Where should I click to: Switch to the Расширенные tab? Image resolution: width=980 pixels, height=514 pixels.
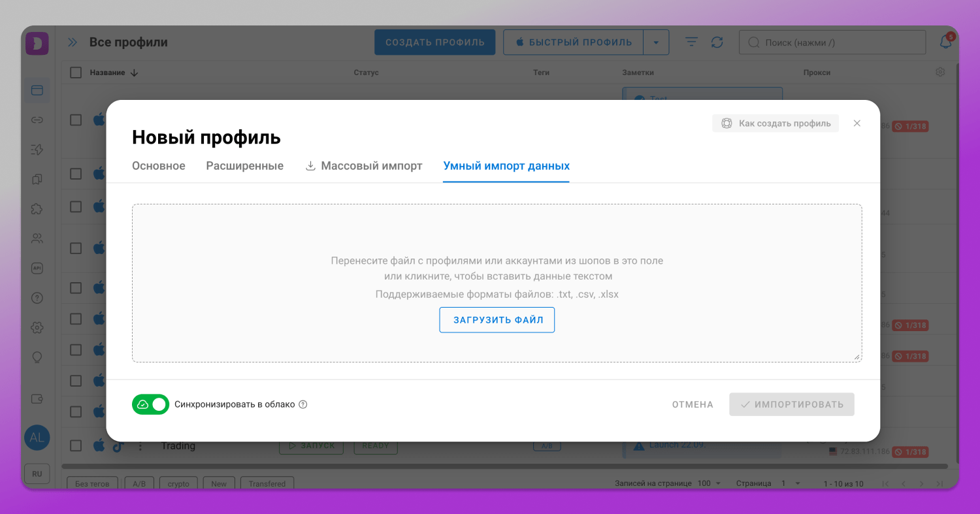245,166
